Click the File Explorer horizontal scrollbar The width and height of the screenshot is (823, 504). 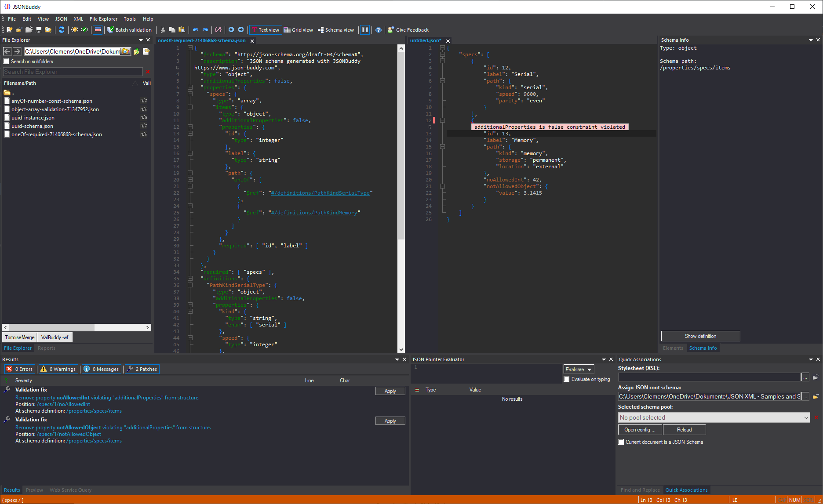click(76, 327)
